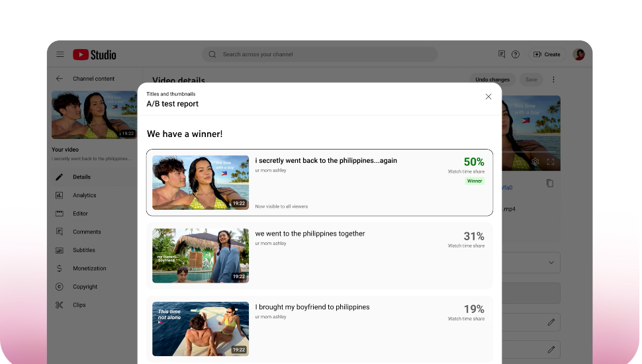Click 'Now visible to all viewers' text
This screenshot has height=364, width=642.
click(x=281, y=206)
